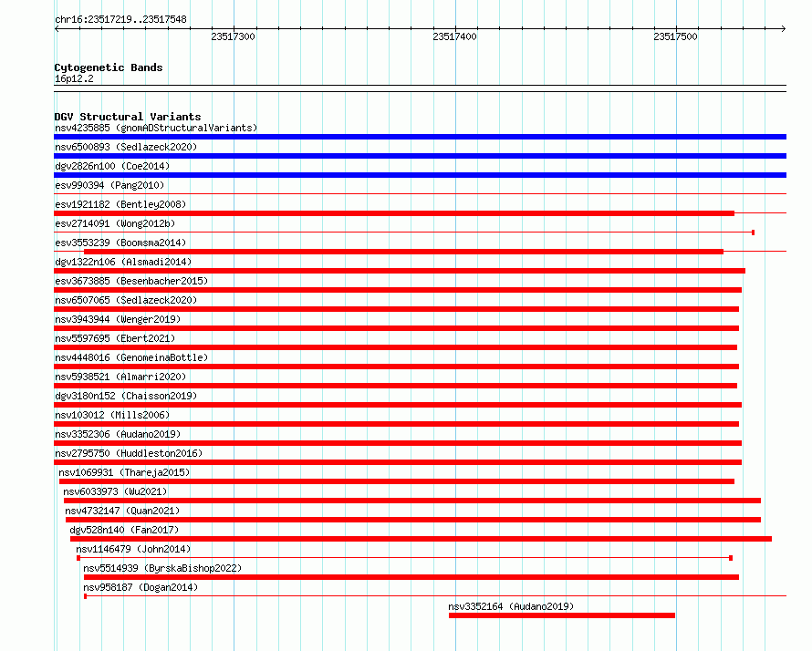Open the dgv2826n100 (Coe2014) variant
Image resolution: width=812 pixels, height=651 pixels.
112,166
